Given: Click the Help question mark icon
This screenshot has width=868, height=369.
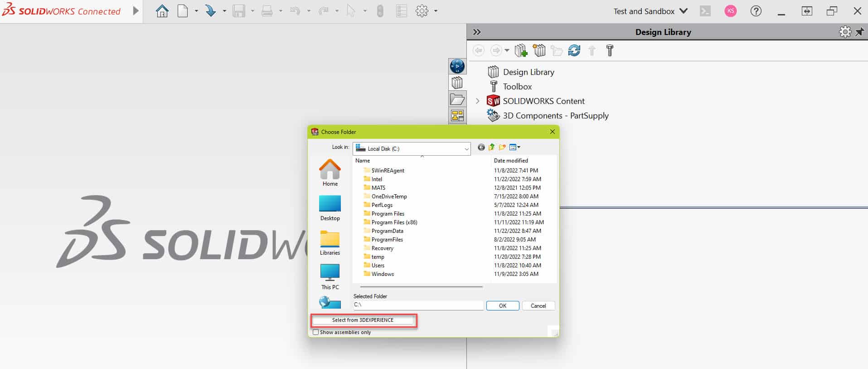Looking at the screenshot, I should point(756,11).
